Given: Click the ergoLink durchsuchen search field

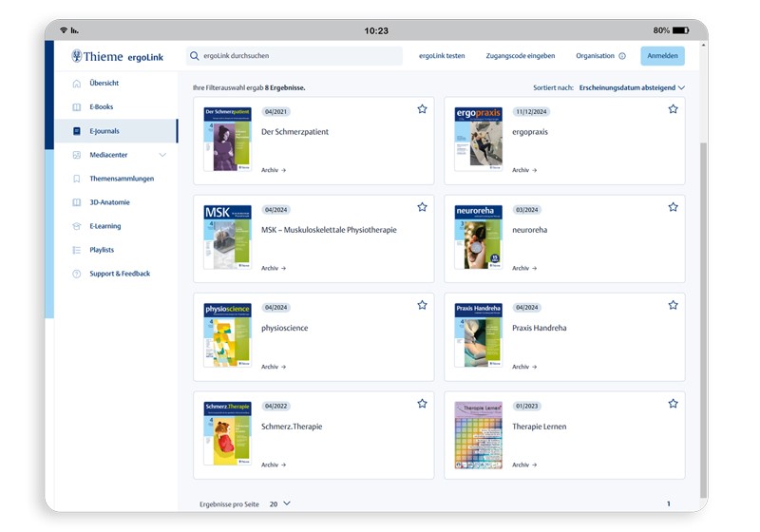Looking at the screenshot, I should pyautogui.click(x=294, y=56).
